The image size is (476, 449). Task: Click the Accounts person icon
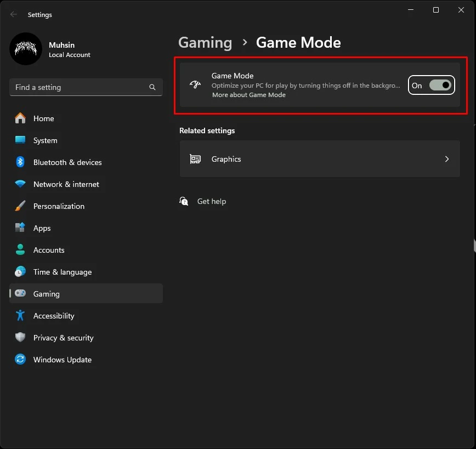[x=20, y=249]
